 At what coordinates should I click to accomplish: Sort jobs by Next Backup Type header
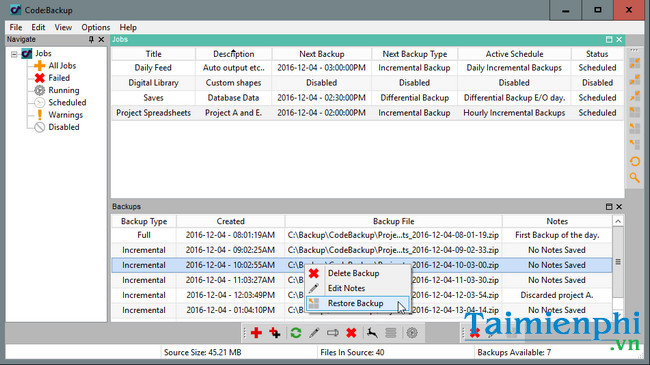pos(415,54)
